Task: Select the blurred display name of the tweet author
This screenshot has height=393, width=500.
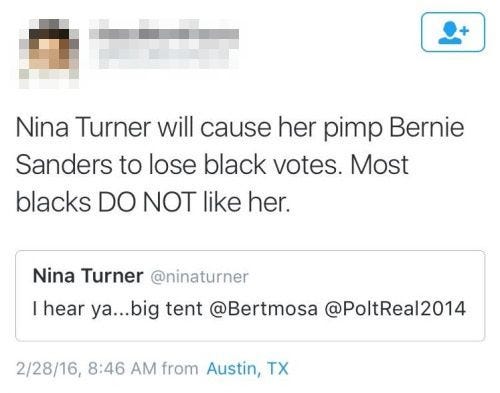Action: pos(164,35)
